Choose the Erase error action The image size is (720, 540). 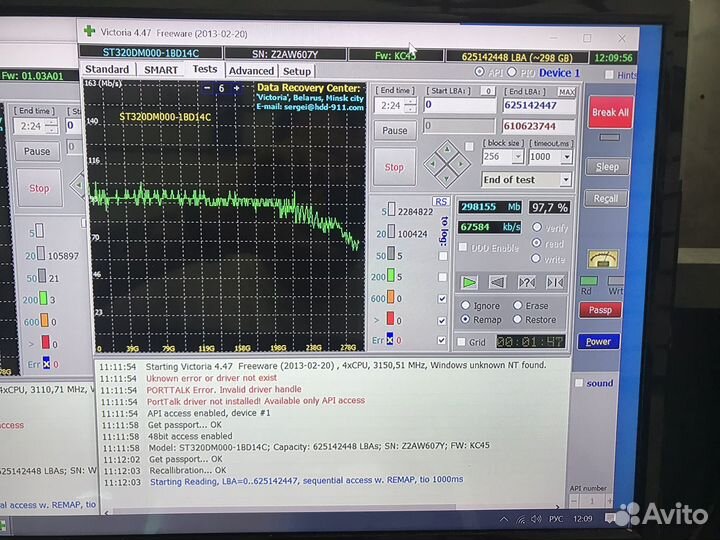(x=518, y=305)
